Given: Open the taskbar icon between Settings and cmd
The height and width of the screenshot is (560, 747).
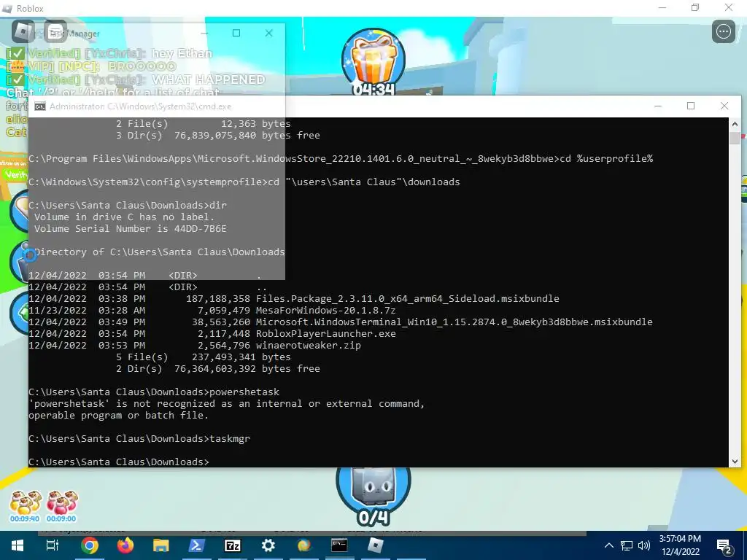Looking at the screenshot, I should click(x=304, y=545).
